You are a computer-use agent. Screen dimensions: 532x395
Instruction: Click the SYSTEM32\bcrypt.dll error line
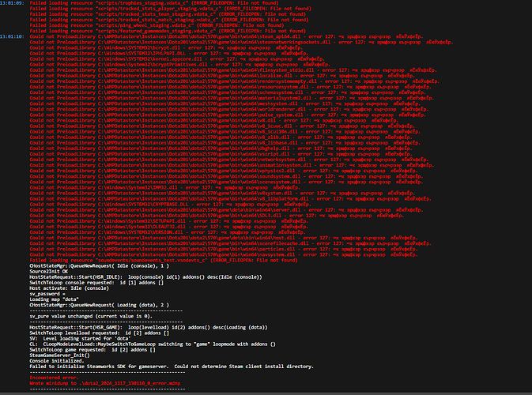coord(166,48)
